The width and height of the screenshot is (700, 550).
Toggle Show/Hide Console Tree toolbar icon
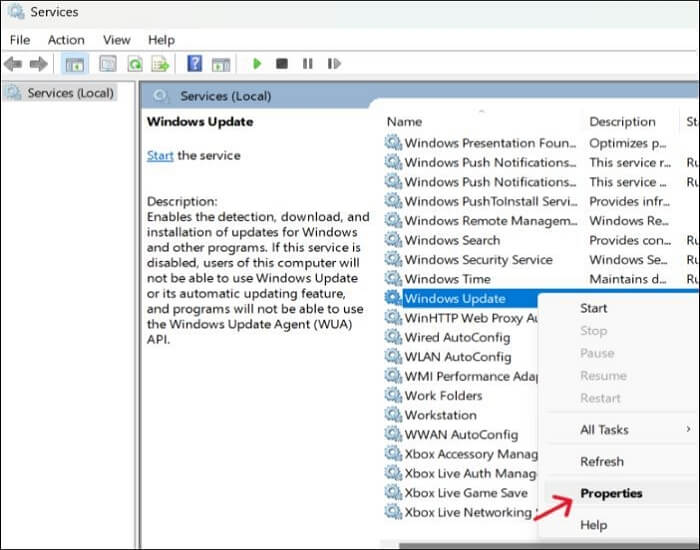[x=76, y=64]
